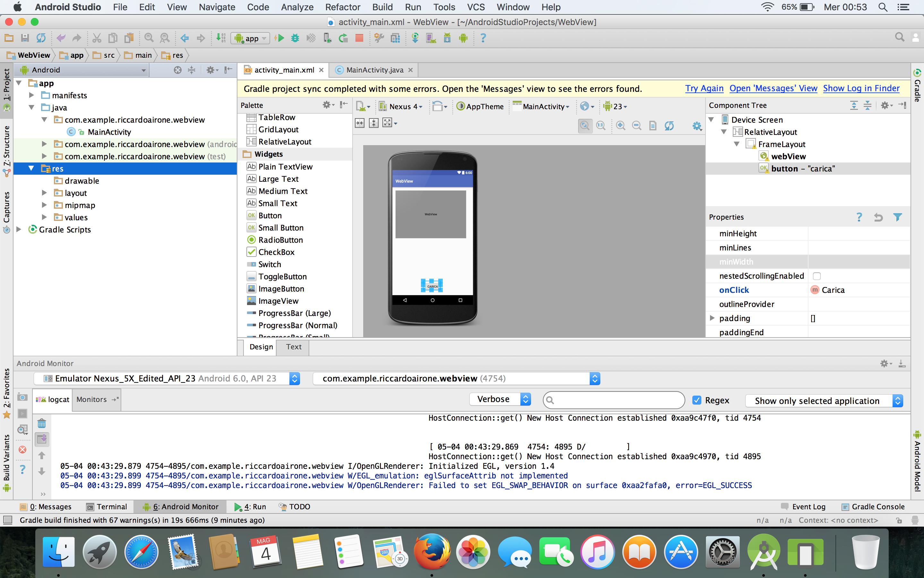Click Show Log in Finder link
This screenshot has width=924, height=578.
[861, 88]
